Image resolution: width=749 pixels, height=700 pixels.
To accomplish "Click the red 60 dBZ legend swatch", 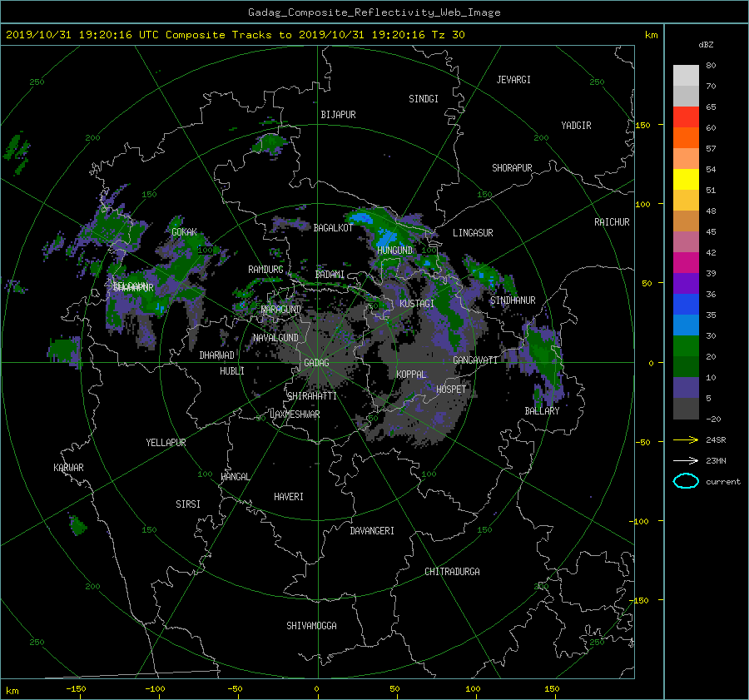I will (x=686, y=117).
